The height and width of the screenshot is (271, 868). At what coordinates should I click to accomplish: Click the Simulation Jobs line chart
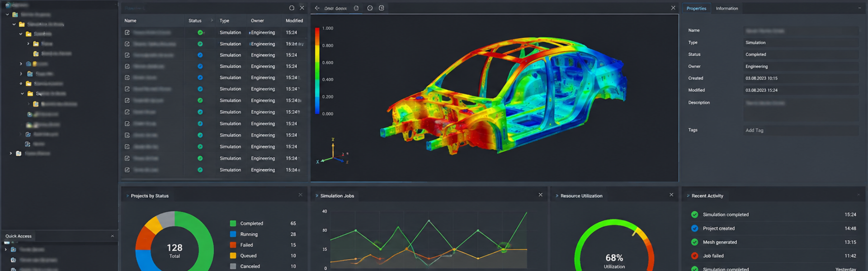click(x=429, y=239)
